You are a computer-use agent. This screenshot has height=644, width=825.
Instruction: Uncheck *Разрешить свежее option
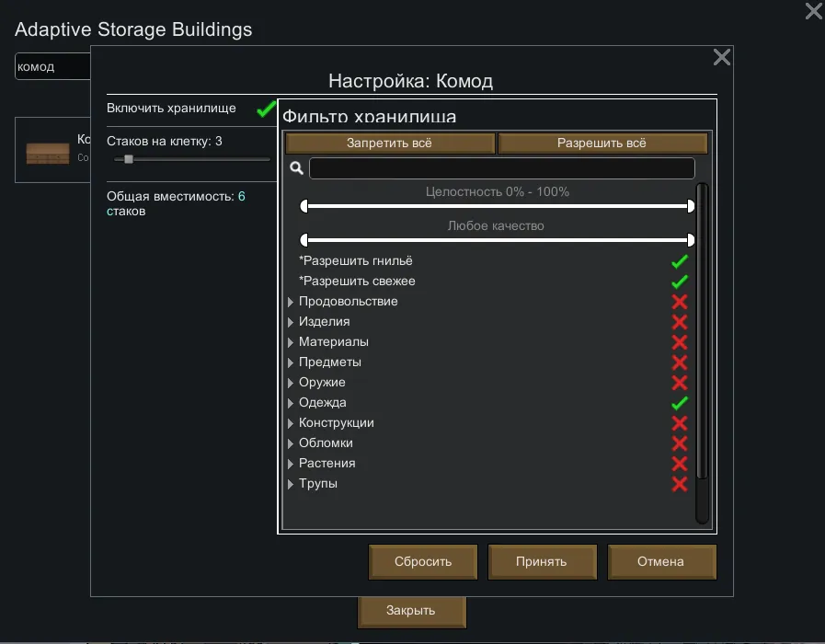pos(680,282)
